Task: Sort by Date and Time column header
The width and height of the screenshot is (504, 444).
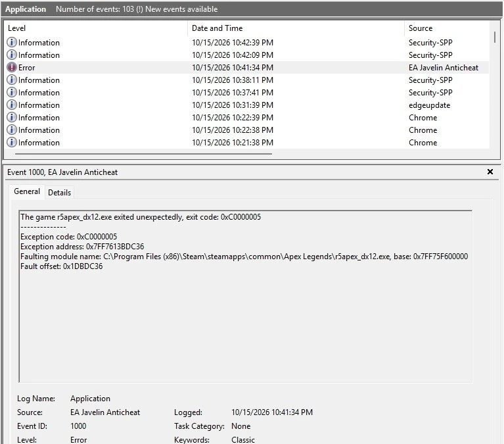Action: pyautogui.click(x=296, y=28)
